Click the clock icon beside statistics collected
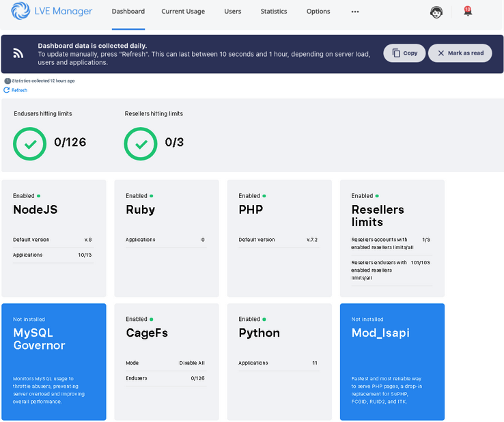Image resolution: width=504 pixels, height=422 pixels. tap(8, 81)
